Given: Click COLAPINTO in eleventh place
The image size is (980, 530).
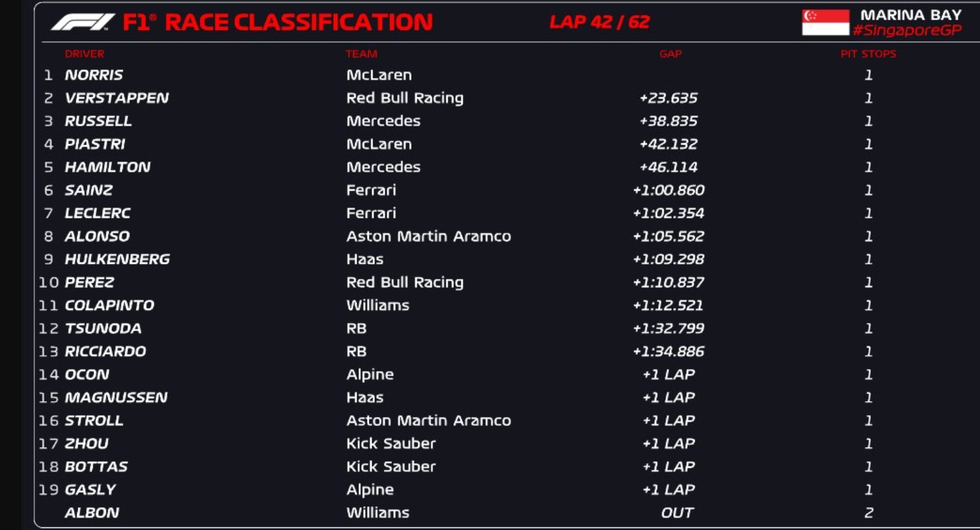Looking at the screenshot, I should click(109, 306).
